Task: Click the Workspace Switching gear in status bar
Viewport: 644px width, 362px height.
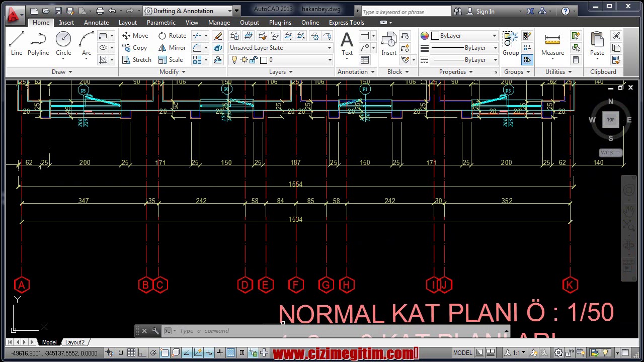Action: pyautogui.click(x=558, y=353)
